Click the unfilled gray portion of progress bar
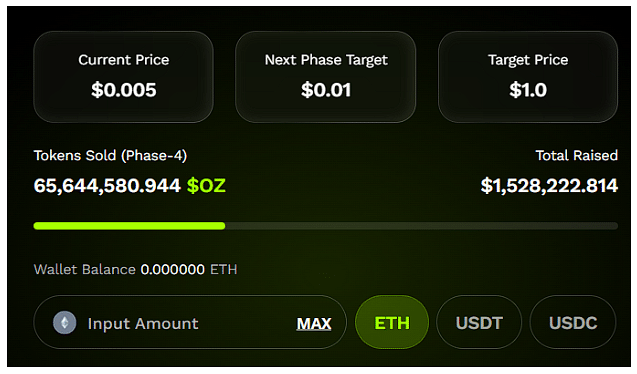Viewport: 637px width, 374px height. coord(422,226)
